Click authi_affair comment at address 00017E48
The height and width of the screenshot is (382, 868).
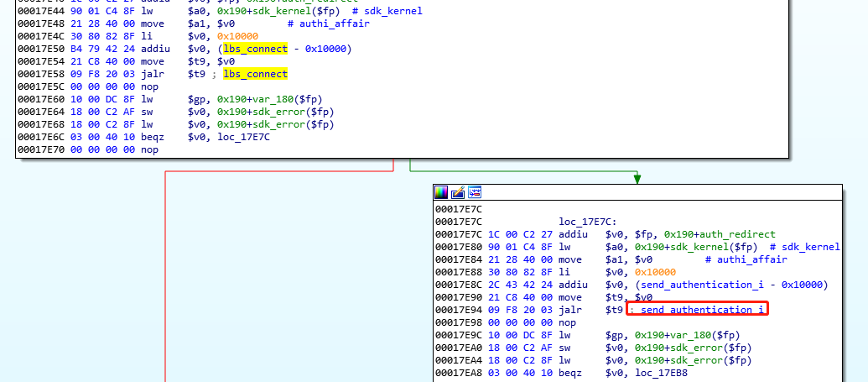pos(333,24)
